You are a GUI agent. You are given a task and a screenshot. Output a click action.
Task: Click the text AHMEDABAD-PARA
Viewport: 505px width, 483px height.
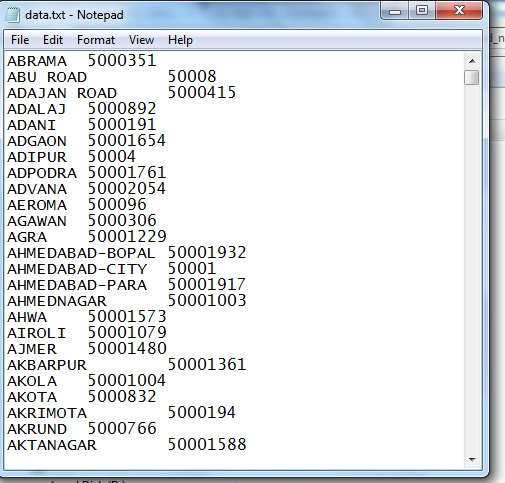tap(77, 285)
